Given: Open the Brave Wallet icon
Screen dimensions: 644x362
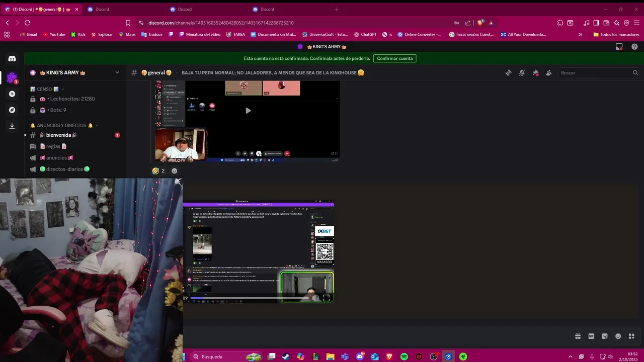Looking at the screenshot, I should [606, 23].
